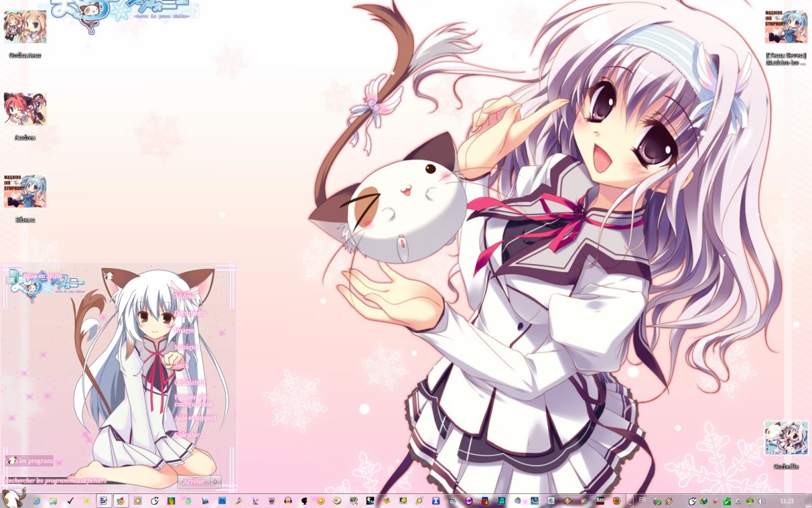Open Internet Explorer from the taskbar
Viewport: 812px width, 508px height.
coord(36,501)
